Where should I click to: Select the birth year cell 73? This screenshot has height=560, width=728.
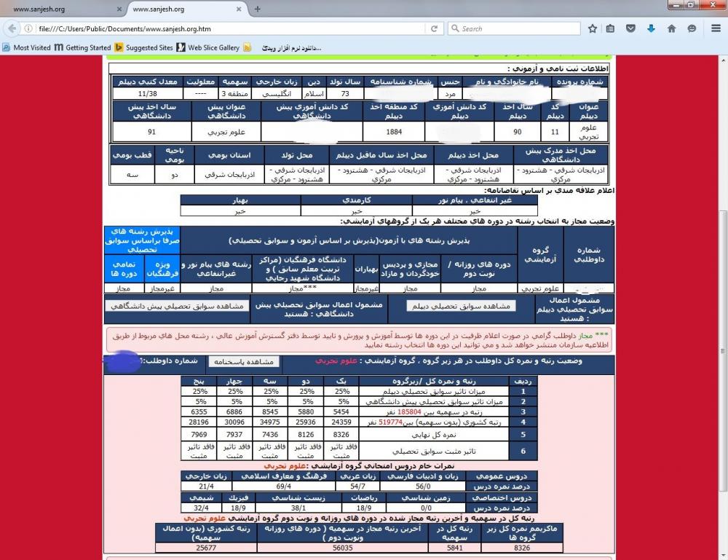pyautogui.click(x=345, y=93)
